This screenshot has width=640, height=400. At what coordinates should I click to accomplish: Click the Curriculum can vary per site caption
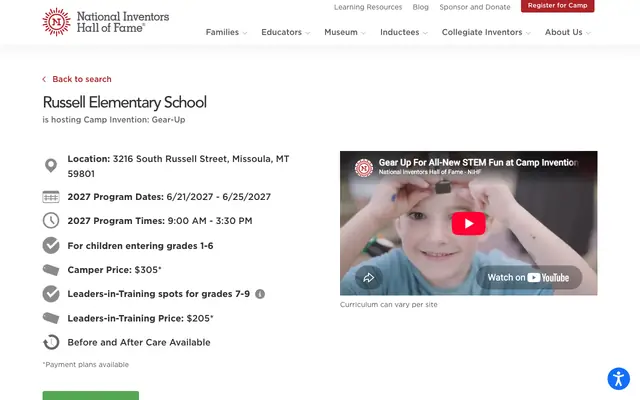pos(389,304)
